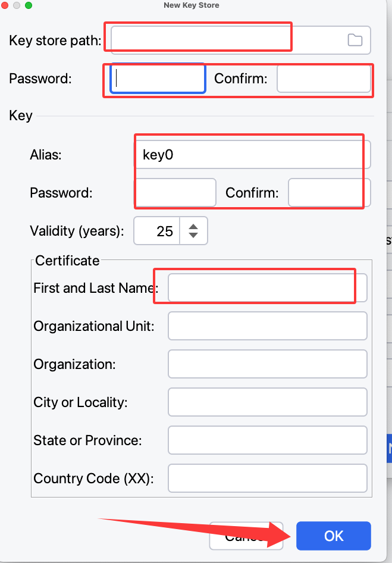The image size is (392, 563).
Task: Select the Organization text field
Action: click(267, 364)
